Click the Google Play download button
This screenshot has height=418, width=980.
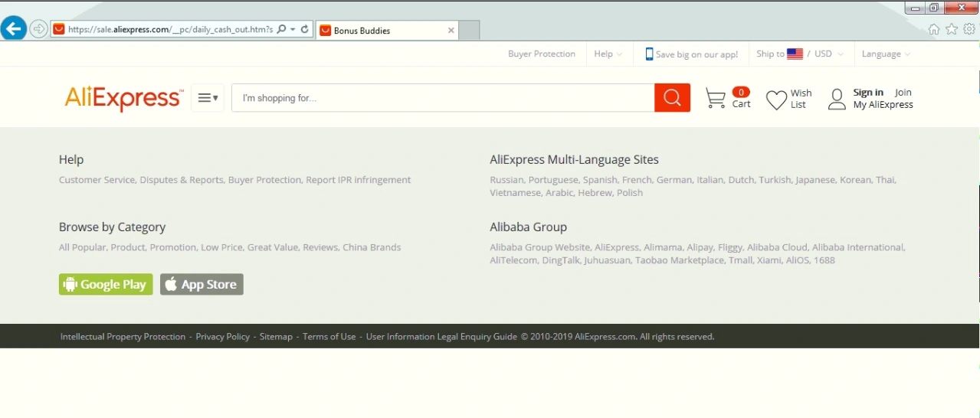coord(106,284)
